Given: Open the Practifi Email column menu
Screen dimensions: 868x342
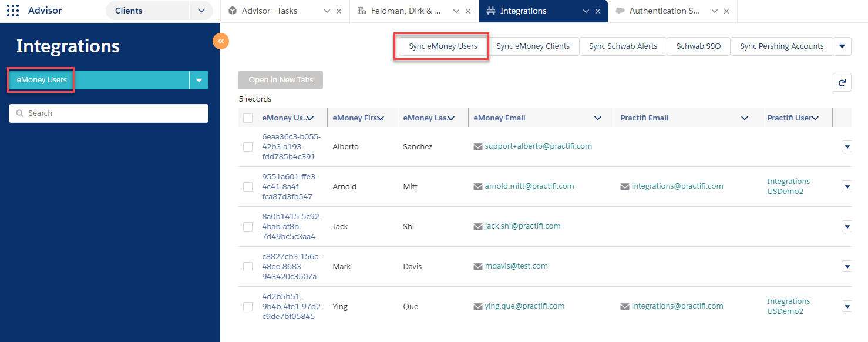Looking at the screenshot, I should [745, 118].
